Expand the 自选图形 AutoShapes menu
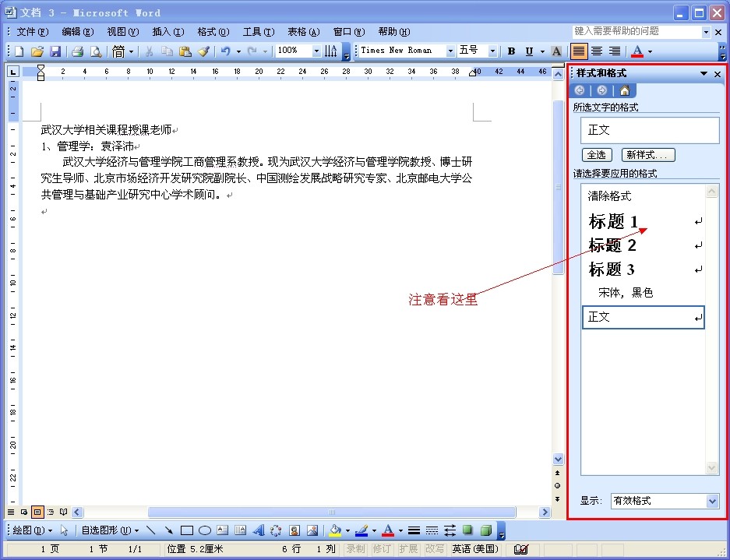The image size is (730, 560). click(x=111, y=530)
